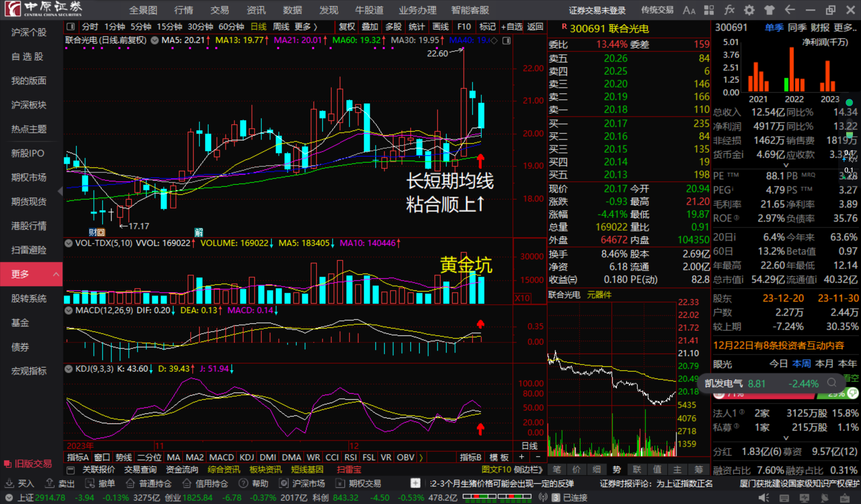This screenshot has height=504, width=861.
Task: Click the white plus icon on news ticker
Action: coord(415,483)
